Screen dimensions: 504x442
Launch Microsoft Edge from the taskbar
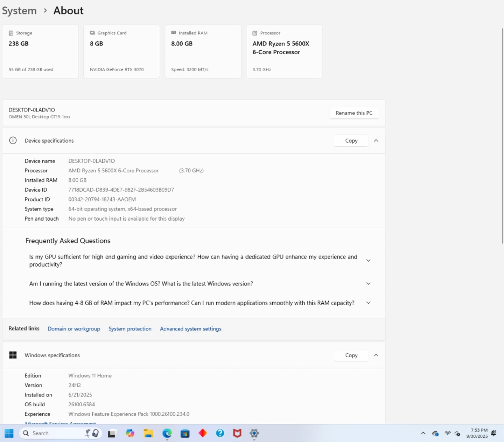pos(167,433)
